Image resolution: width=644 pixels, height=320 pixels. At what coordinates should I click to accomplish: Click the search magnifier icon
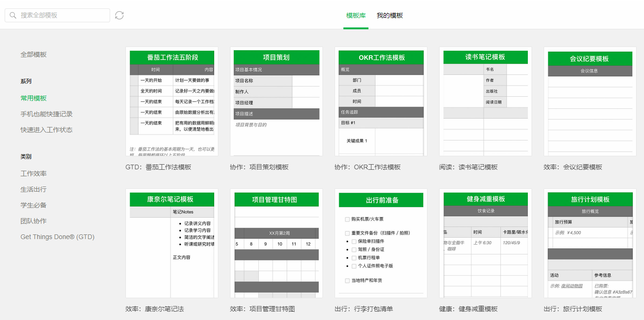click(13, 15)
